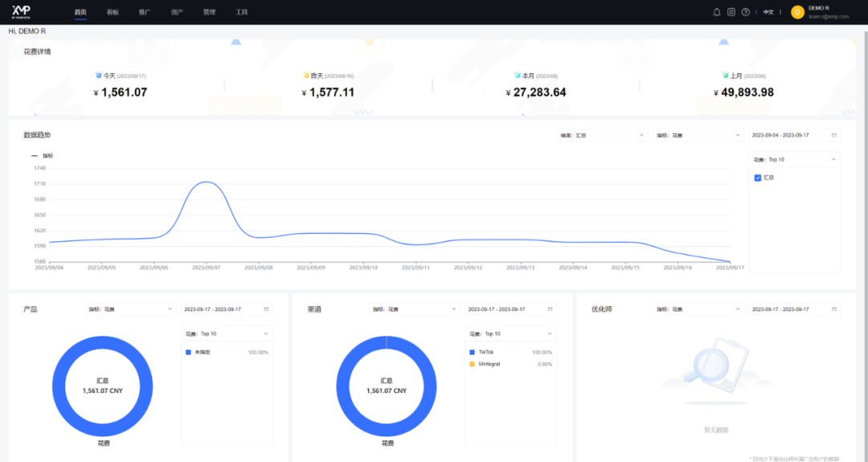Image resolution: width=868 pixels, height=462 pixels.
Task: Click the trend line peak at 2023/09/07
Action: 206,182
